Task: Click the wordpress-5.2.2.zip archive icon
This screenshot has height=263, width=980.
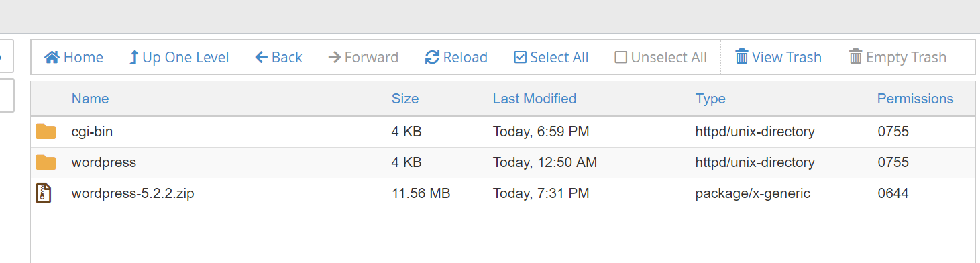Action: tap(44, 193)
